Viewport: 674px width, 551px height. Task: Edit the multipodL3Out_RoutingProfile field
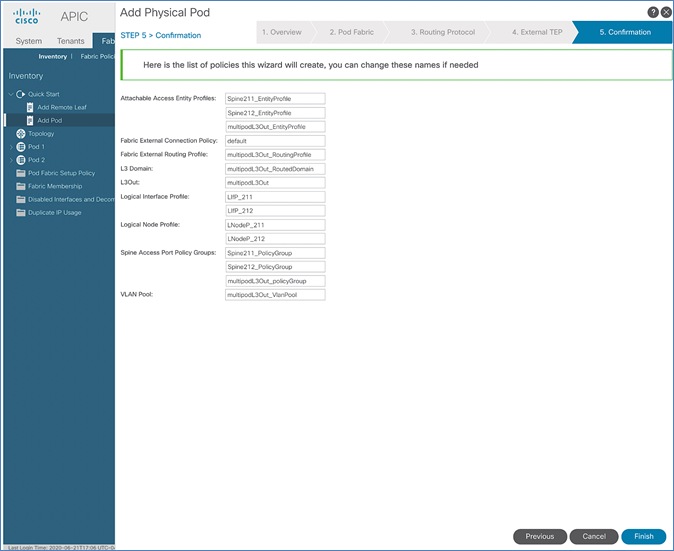[x=275, y=155]
